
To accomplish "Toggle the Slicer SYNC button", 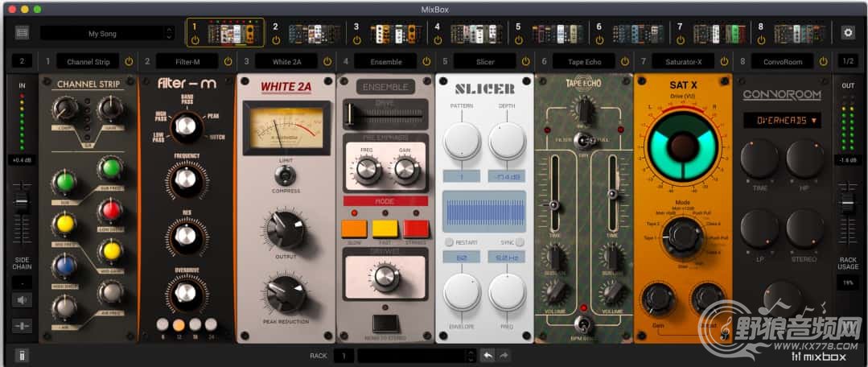I will pyautogui.click(x=520, y=242).
